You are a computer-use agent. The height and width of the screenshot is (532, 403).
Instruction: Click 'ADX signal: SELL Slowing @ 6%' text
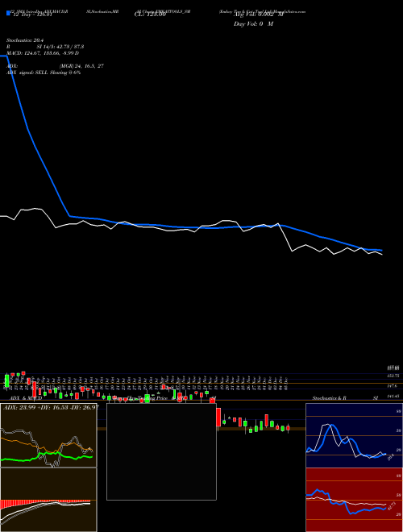pos(44,73)
